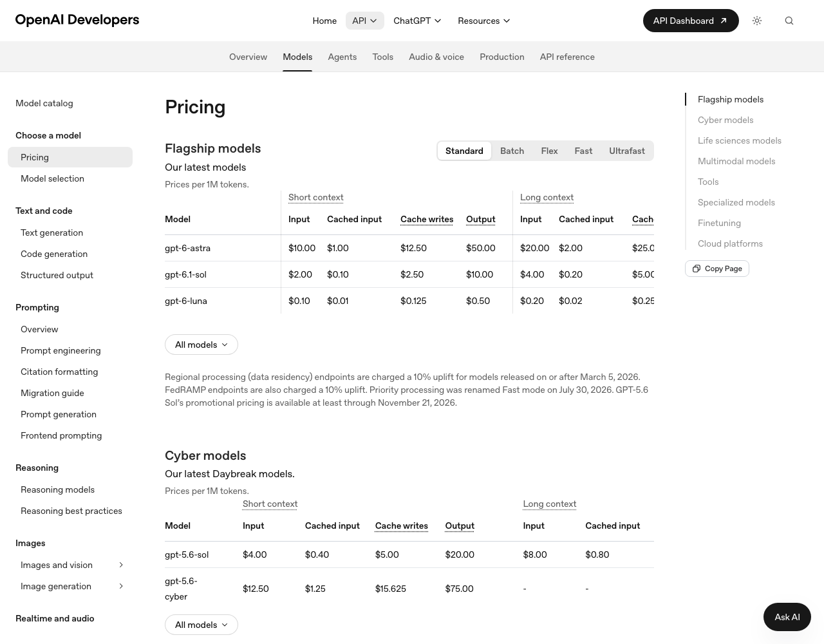Jump to Life sciences models section

point(740,140)
